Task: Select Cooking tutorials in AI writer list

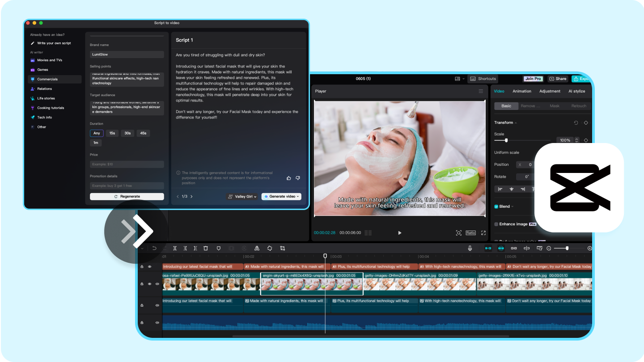Action: 51,108
